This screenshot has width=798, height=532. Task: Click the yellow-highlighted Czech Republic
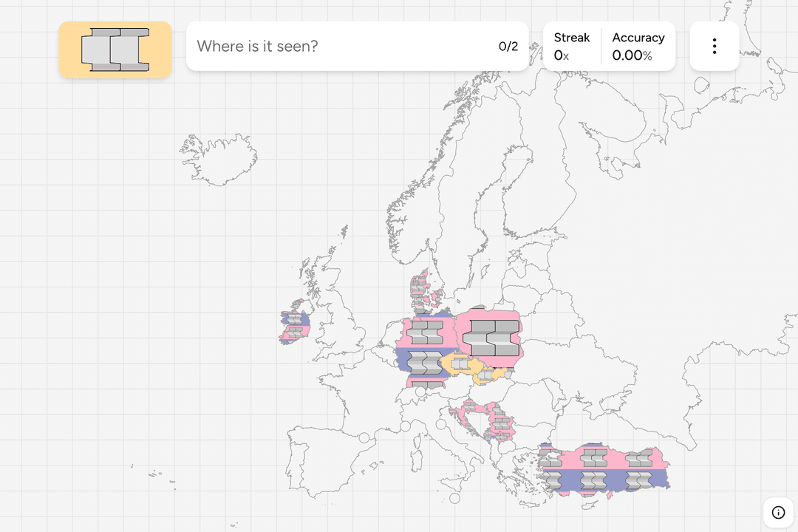460,364
